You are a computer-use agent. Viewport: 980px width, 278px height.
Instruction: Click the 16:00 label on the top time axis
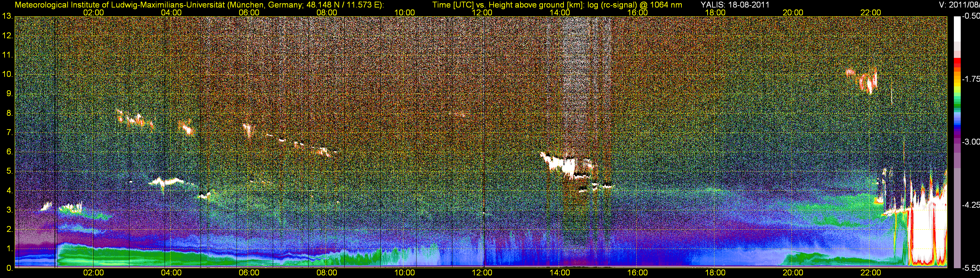pyautogui.click(x=638, y=12)
